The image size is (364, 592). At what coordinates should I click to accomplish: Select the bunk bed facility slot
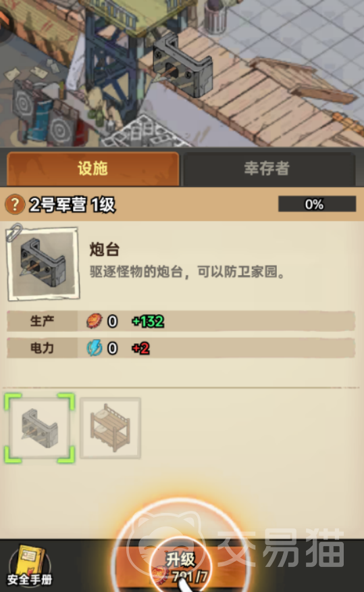111,428
